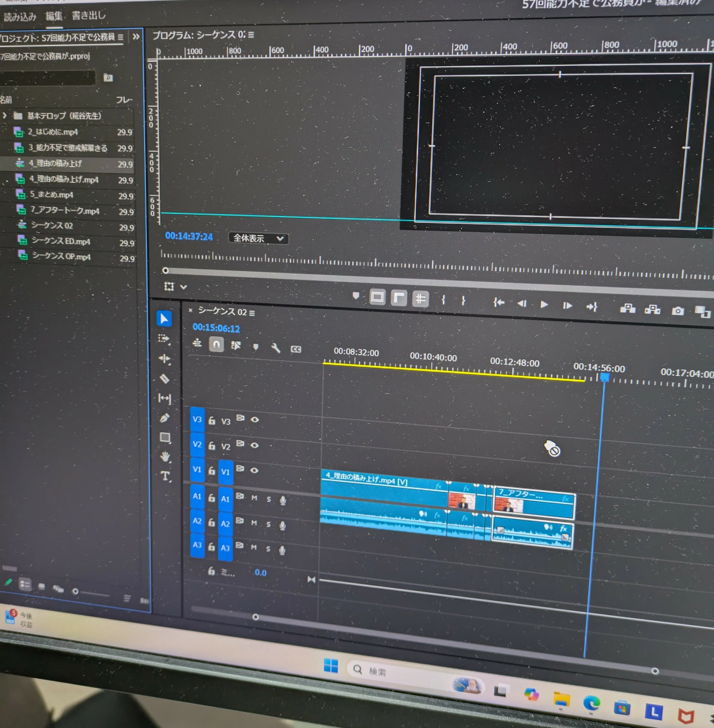The image size is (714, 728).
Task: Select the Razor tool in toolbar
Action: [x=164, y=379]
